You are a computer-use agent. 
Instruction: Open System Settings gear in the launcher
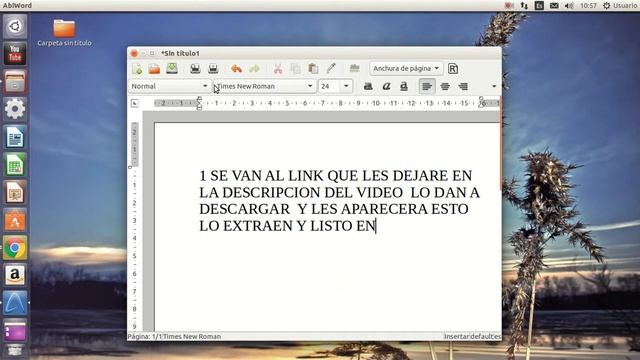tap(15, 109)
